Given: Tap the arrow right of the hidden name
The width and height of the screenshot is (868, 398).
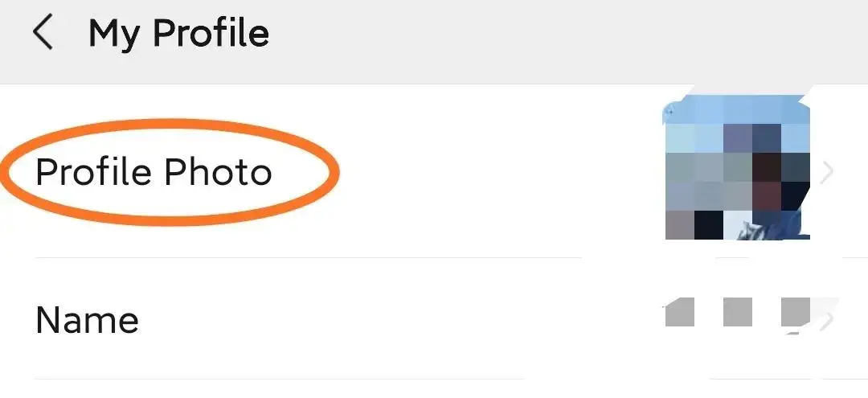Looking at the screenshot, I should 828,320.
